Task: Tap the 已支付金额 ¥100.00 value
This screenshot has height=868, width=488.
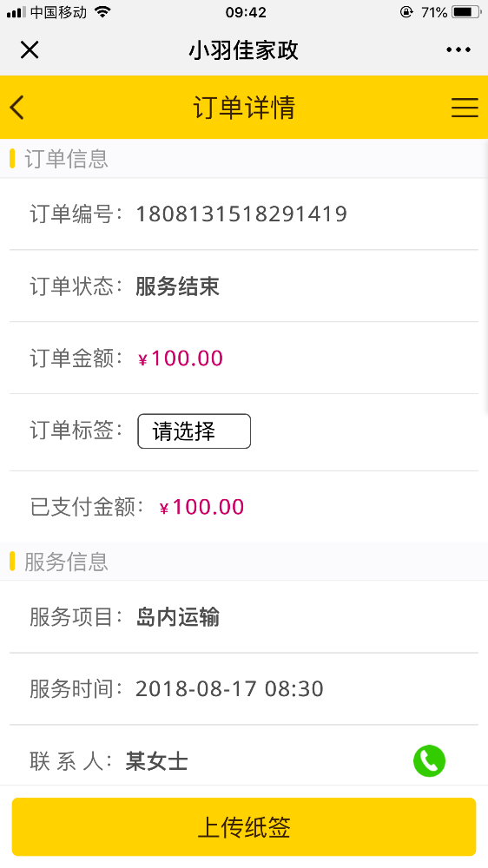Action: click(x=201, y=507)
